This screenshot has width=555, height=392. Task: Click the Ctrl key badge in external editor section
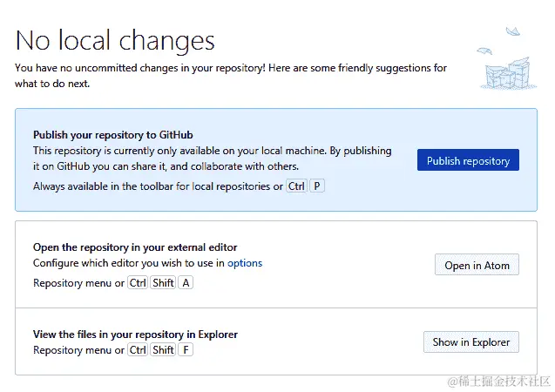pos(138,283)
